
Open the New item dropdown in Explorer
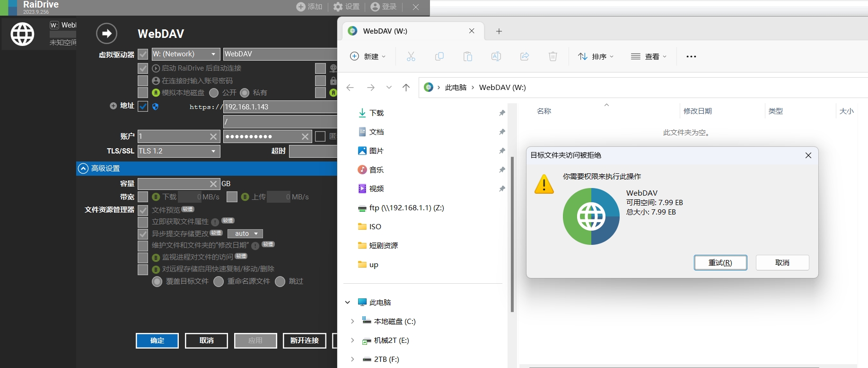(368, 56)
